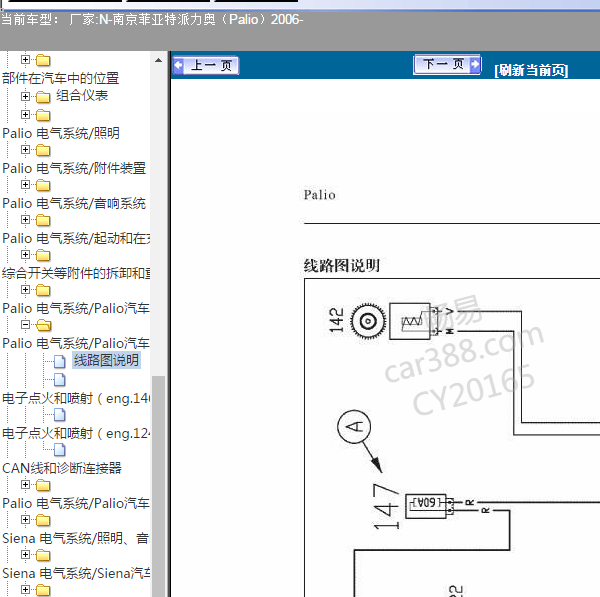The image size is (600, 597).
Task: Select Palio 电气系统/附件装置 entry
Action: pos(74,168)
